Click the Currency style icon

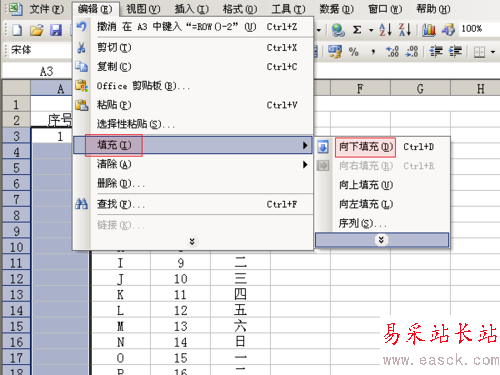tap(335, 52)
